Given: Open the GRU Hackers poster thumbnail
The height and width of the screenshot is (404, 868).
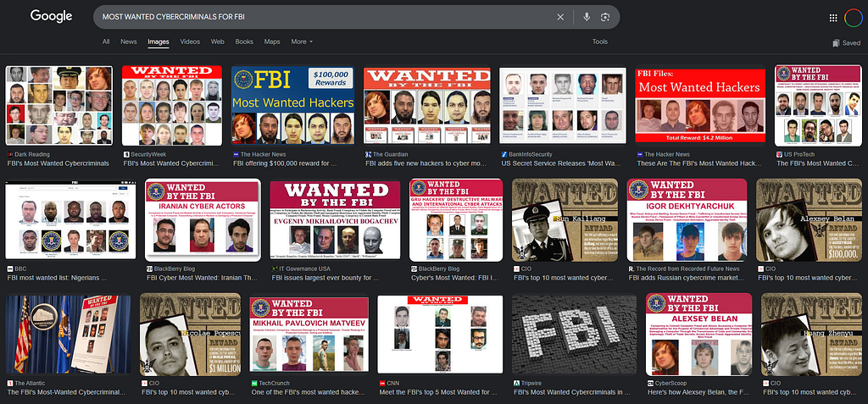Looking at the screenshot, I should (x=456, y=220).
